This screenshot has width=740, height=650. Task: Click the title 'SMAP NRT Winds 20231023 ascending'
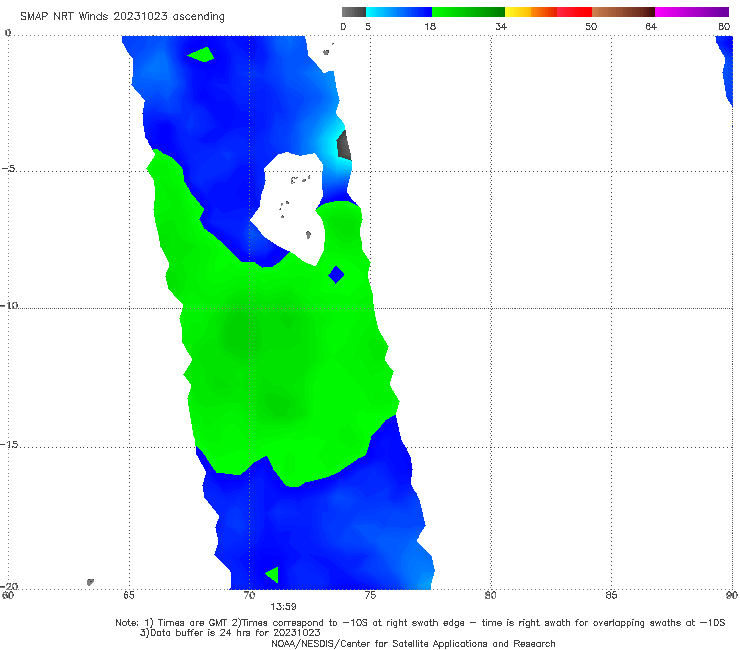click(x=122, y=16)
